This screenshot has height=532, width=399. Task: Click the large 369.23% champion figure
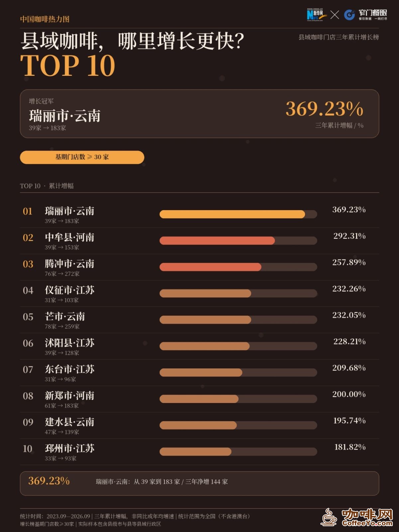coord(325,109)
